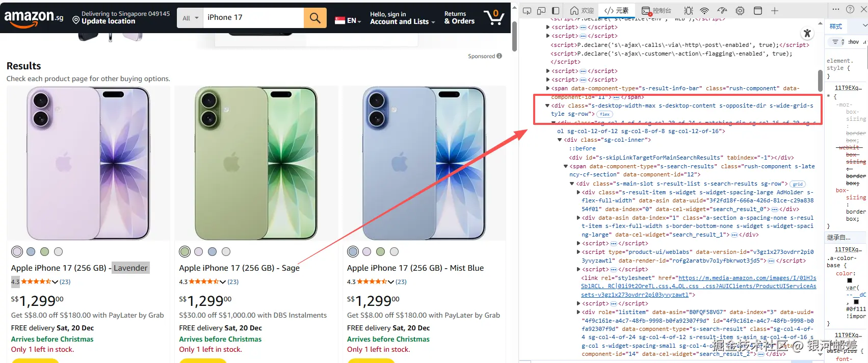Toggle device emulation in DevTools

[x=541, y=10]
